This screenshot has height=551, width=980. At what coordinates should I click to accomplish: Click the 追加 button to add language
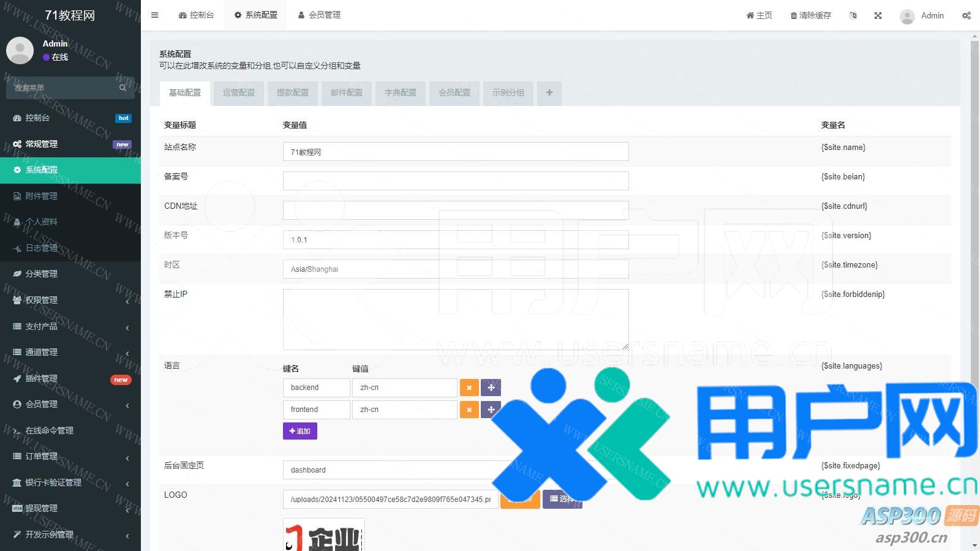pyautogui.click(x=300, y=431)
